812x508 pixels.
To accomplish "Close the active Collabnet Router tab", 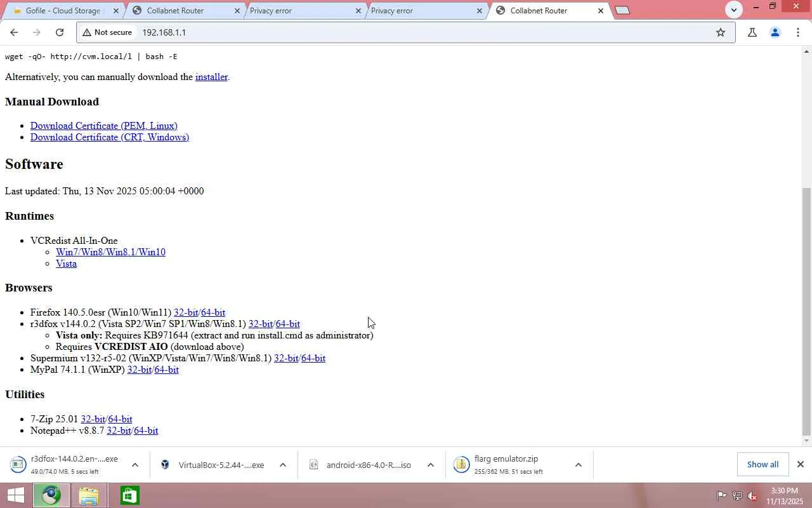I will [601, 11].
